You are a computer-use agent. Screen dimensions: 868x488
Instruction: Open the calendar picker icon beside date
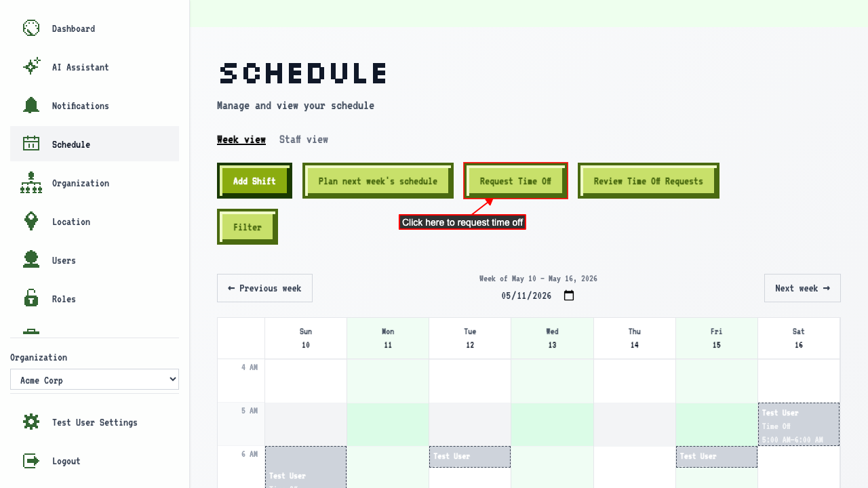[569, 296]
